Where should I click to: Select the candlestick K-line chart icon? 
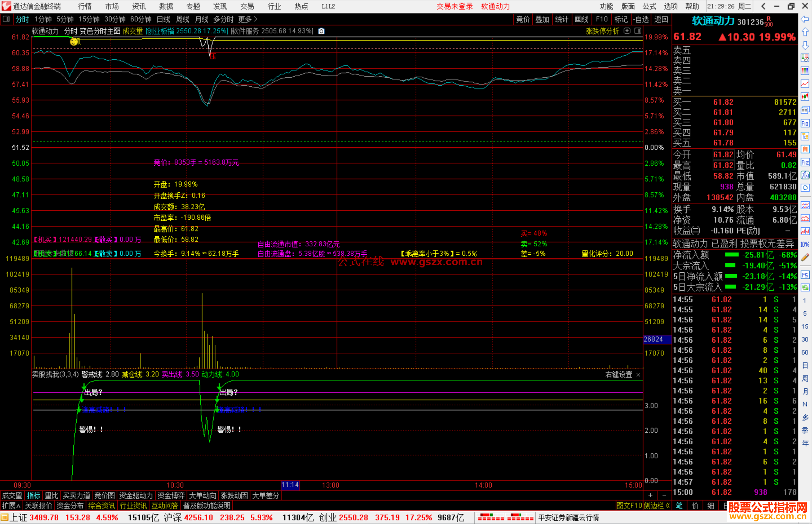[805, 97]
